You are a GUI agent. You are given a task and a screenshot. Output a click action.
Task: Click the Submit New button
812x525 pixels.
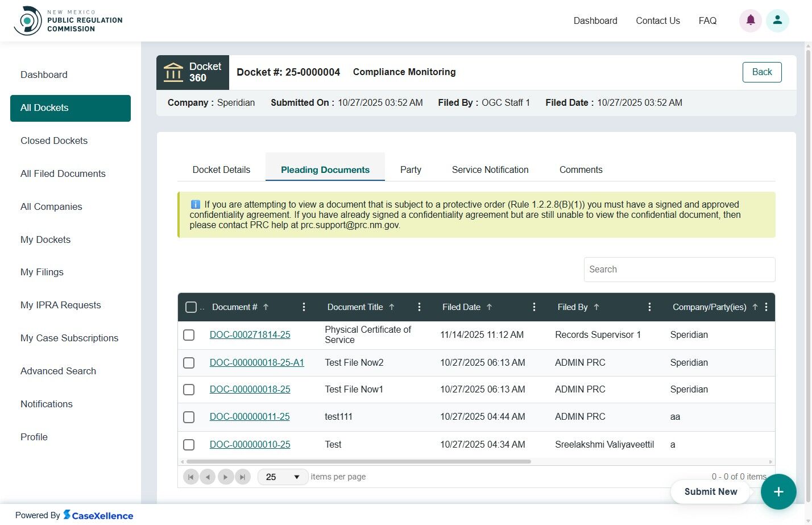pos(711,491)
